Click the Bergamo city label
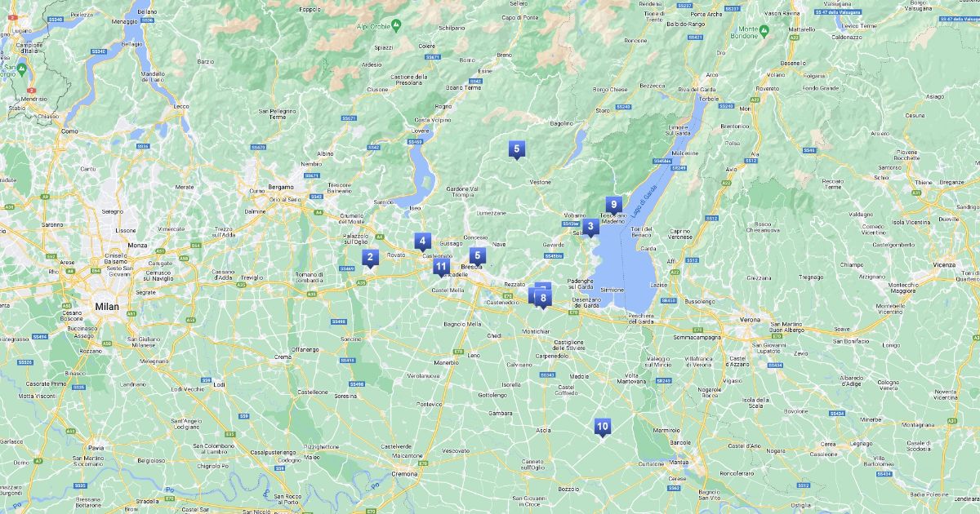The image size is (980, 514). click(x=282, y=187)
